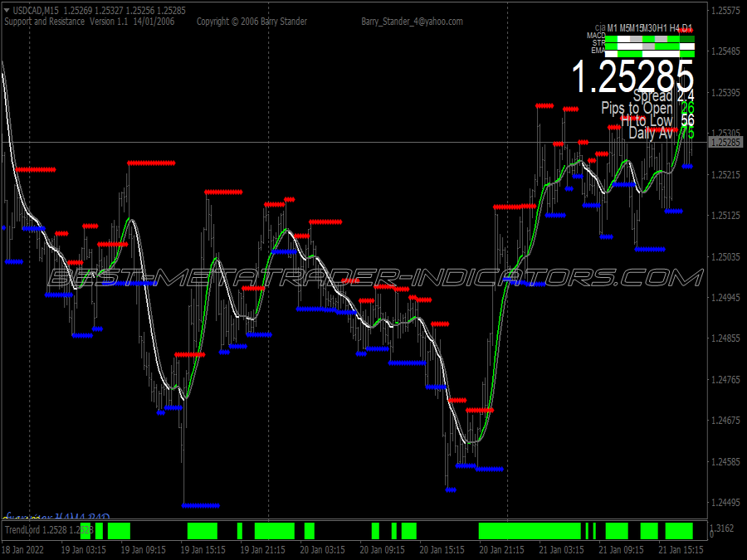Viewport: 747px width, 560px height.
Task: Select the H4 timeframe column header
Action: [x=674, y=28]
